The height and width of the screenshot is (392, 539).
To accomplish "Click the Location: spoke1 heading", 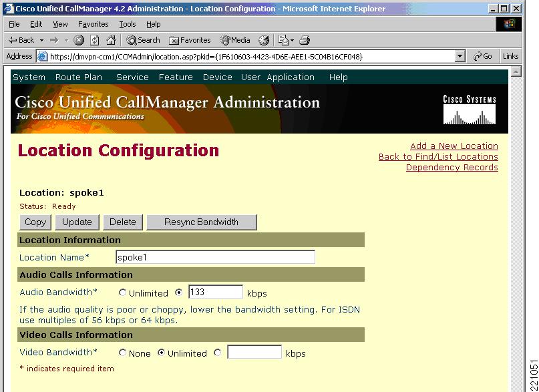I will point(61,193).
